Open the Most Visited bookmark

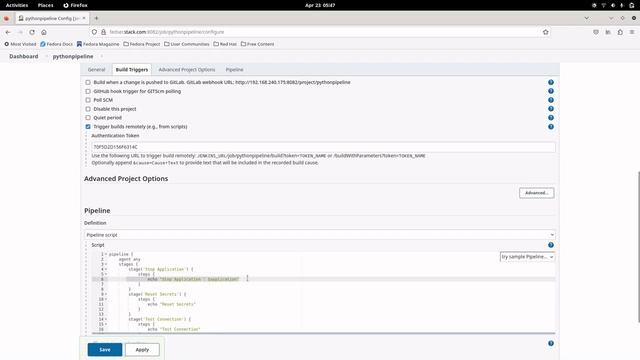pos(20,44)
